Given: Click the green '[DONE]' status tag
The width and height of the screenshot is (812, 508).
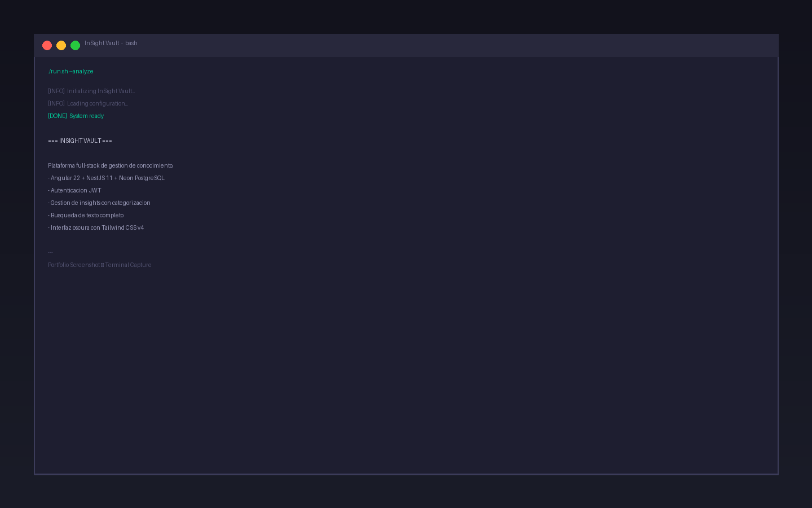Looking at the screenshot, I should coord(58,116).
